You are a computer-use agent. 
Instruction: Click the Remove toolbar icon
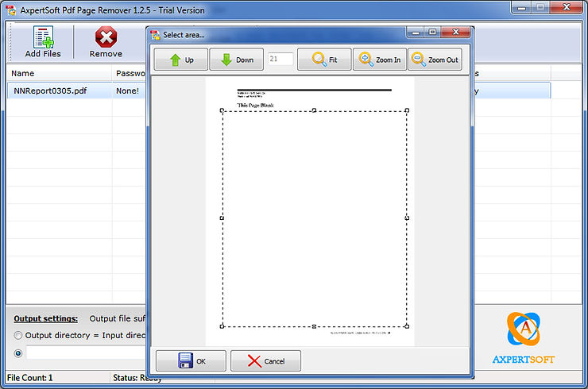pos(106,41)
